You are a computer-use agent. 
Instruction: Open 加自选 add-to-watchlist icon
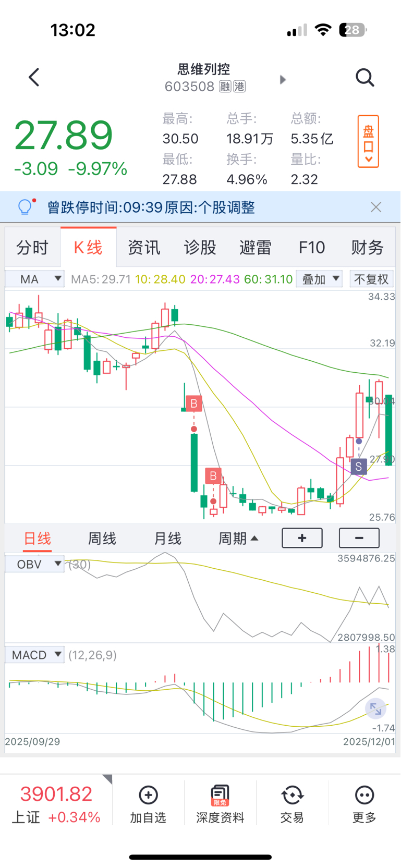[x=148, y=796]
